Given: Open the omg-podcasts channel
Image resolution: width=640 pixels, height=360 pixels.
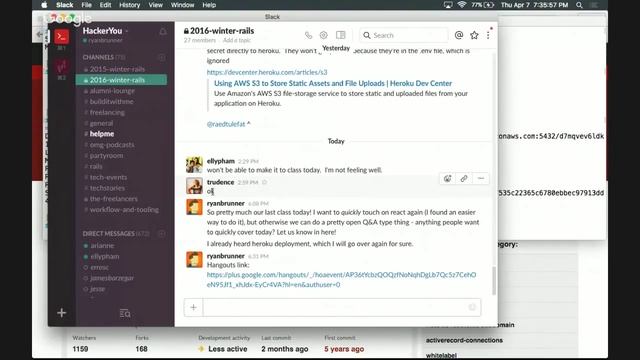Looking at the screenshot, I should click(111, 145).
